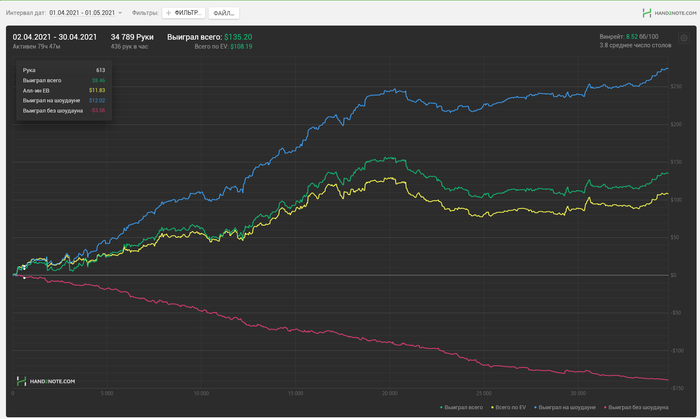Click the $100 y-axis label
Screen dimensions: 700x419
676,200
